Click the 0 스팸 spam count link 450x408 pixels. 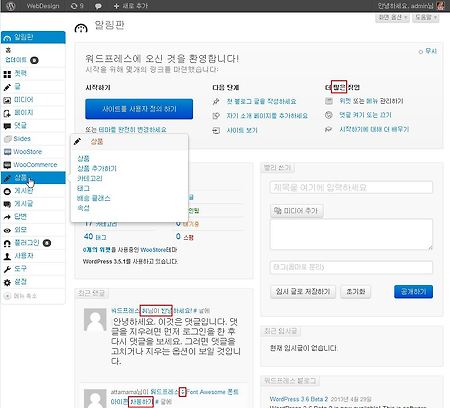pyautogui.click(x=185, y=237)
